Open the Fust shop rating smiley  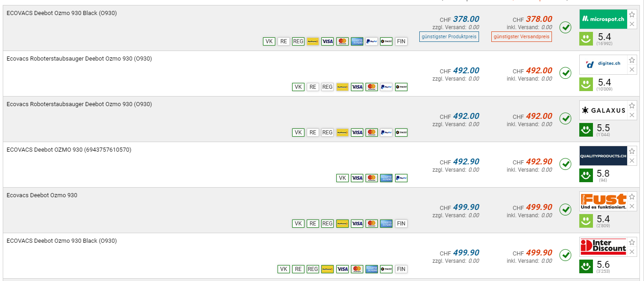click(586, 221)
